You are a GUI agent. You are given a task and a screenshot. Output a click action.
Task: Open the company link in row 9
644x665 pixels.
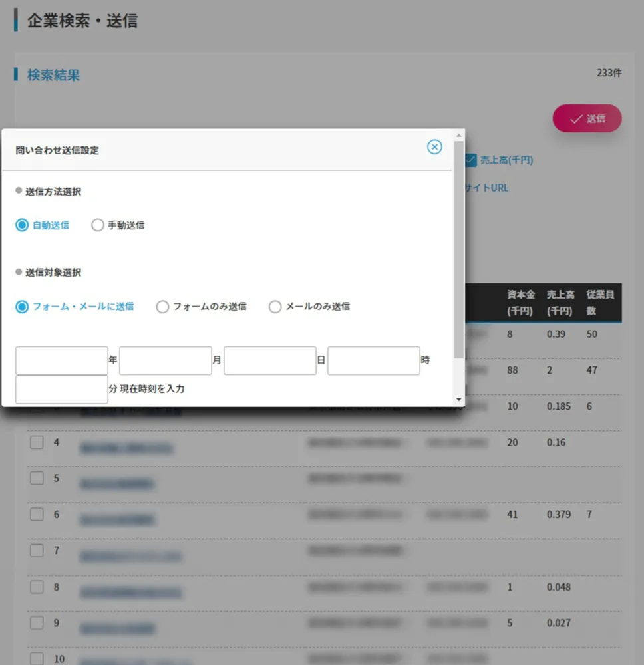click(118, 628)
